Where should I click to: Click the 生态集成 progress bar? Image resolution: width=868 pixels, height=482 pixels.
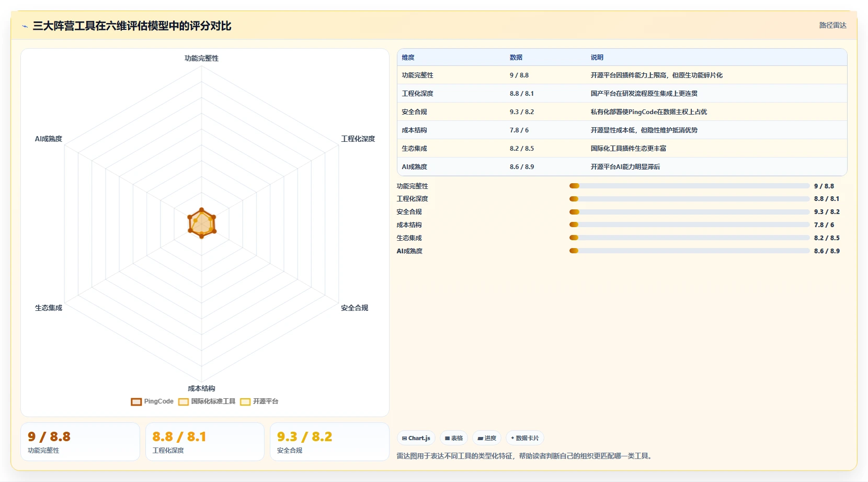pyautogui.click(x=689, y=238)
